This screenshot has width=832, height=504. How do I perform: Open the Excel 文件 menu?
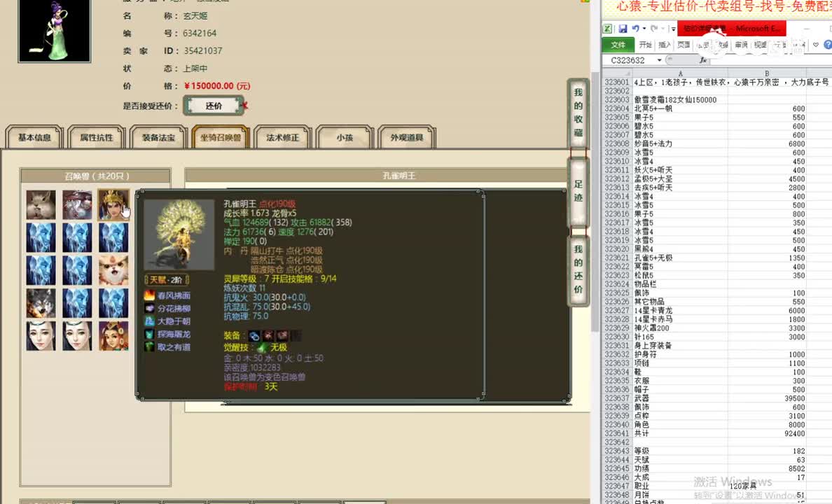618,44
